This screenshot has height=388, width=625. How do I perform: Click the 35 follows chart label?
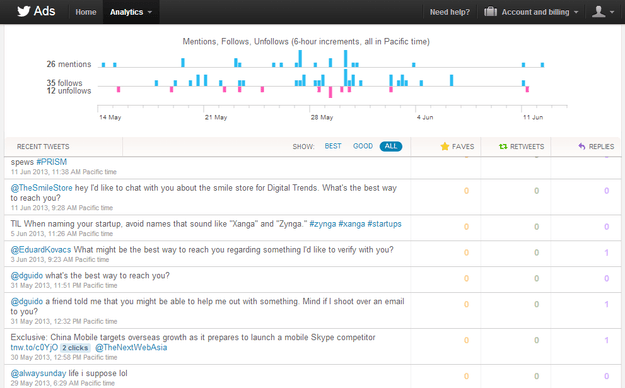point(64,83)
